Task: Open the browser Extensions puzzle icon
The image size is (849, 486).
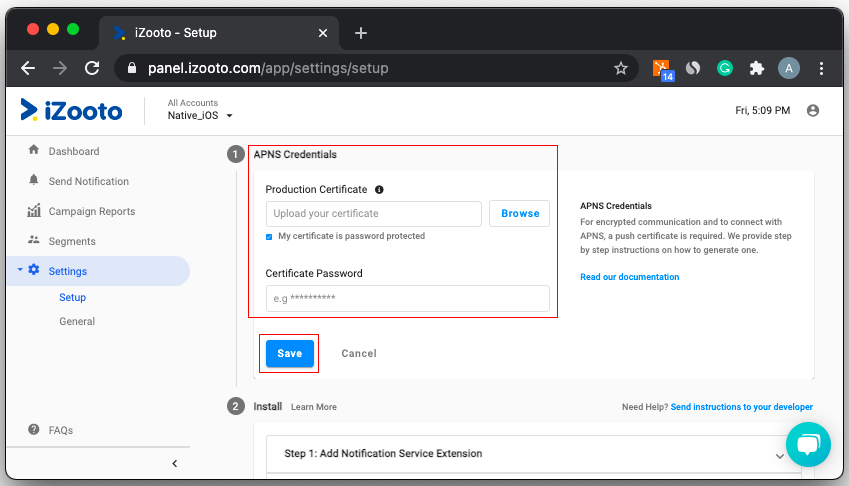Action: pyautogui.click(x=756, y=68)
